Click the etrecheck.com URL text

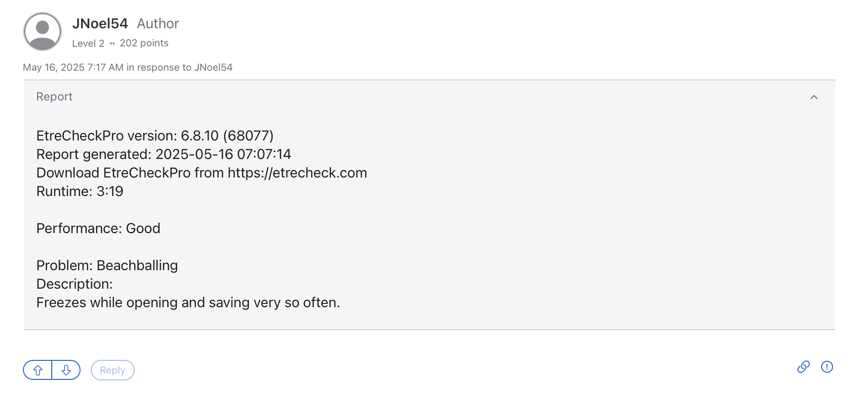click(297, 173)
